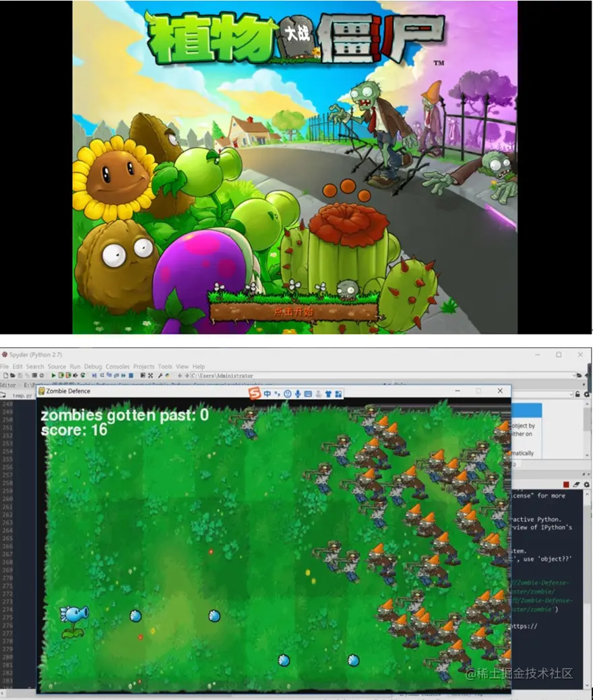Click the working directory path field
Image resolution: width=593 pixels, height=700 pixels.
tap(381, 376)
